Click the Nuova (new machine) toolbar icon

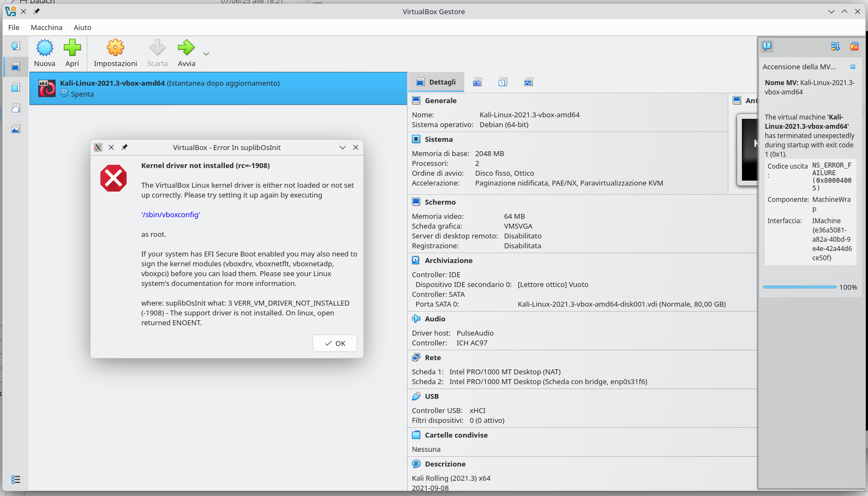[x=45, y=49]
